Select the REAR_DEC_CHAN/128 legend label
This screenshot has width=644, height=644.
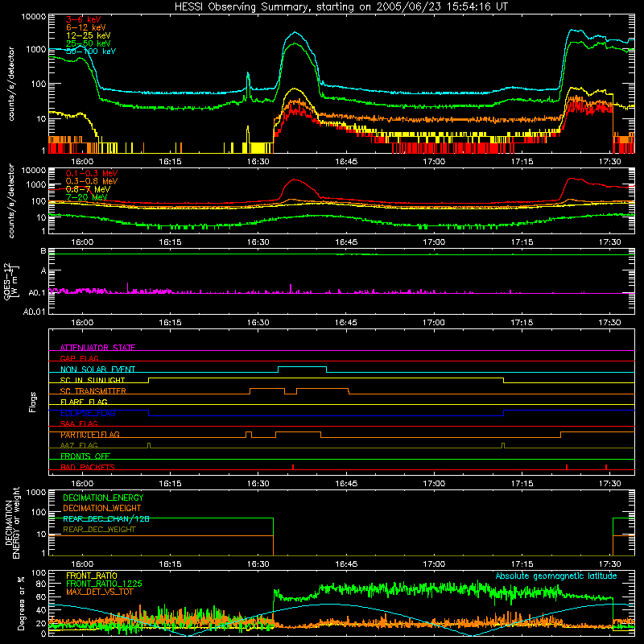coord(106,518)
